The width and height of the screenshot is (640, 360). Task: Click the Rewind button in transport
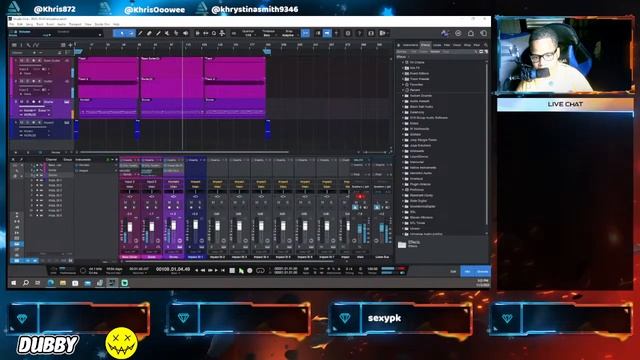point(203,270)
